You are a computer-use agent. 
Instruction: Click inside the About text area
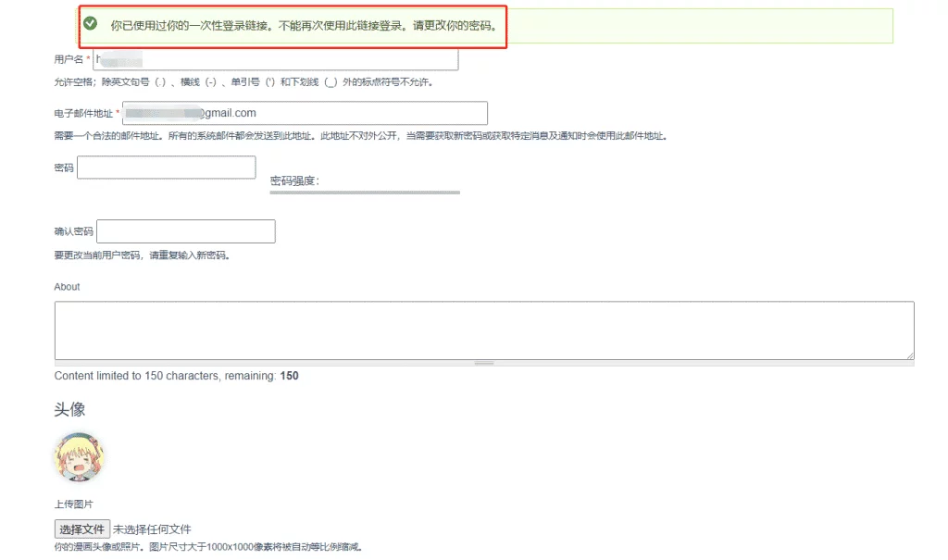483,330
